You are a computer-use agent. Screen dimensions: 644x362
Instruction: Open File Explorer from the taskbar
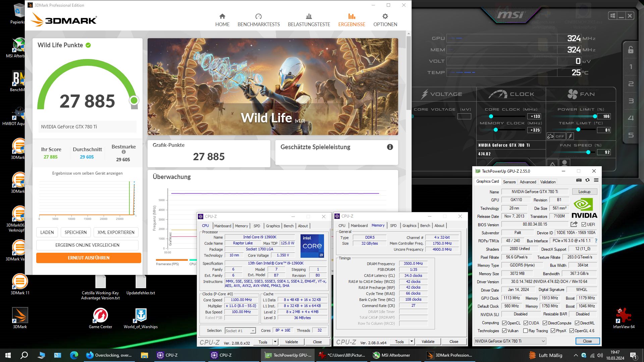tap(144, 355)
